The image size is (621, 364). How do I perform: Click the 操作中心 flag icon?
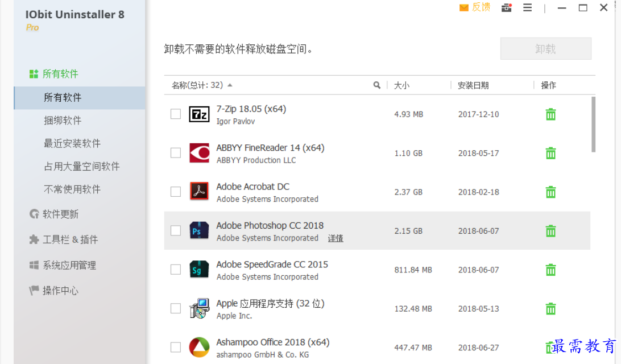pyautogui.click(x=34, y=290)
